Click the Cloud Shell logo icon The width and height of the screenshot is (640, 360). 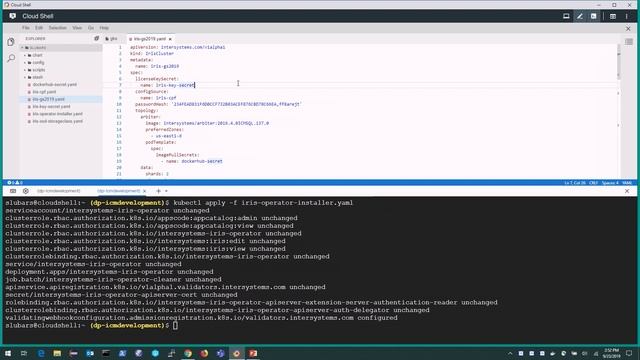13,16
